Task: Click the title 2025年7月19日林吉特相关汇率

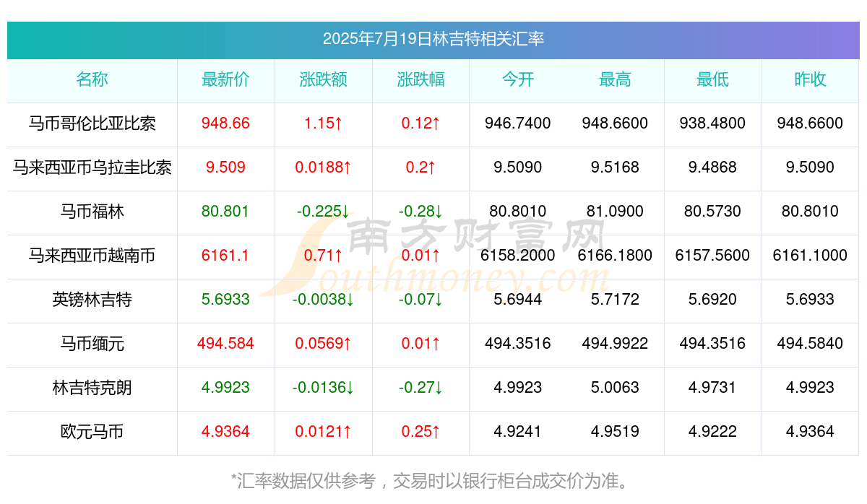Action: 433,39
